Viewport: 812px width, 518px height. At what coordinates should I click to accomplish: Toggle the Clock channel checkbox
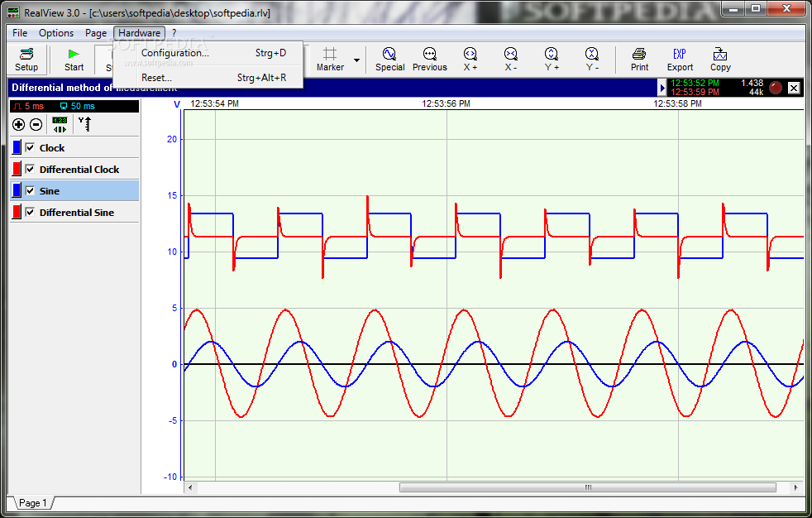(x=30, y=147)
